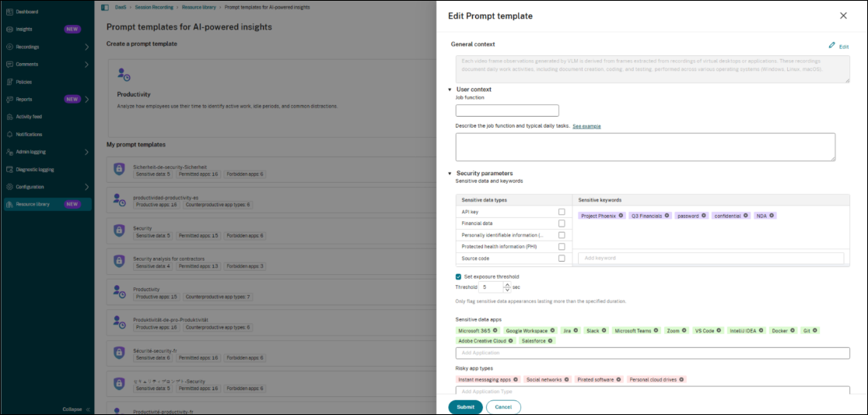Collapse the User context section
This screenshot has height=415, width=868.
pos(450,90)
